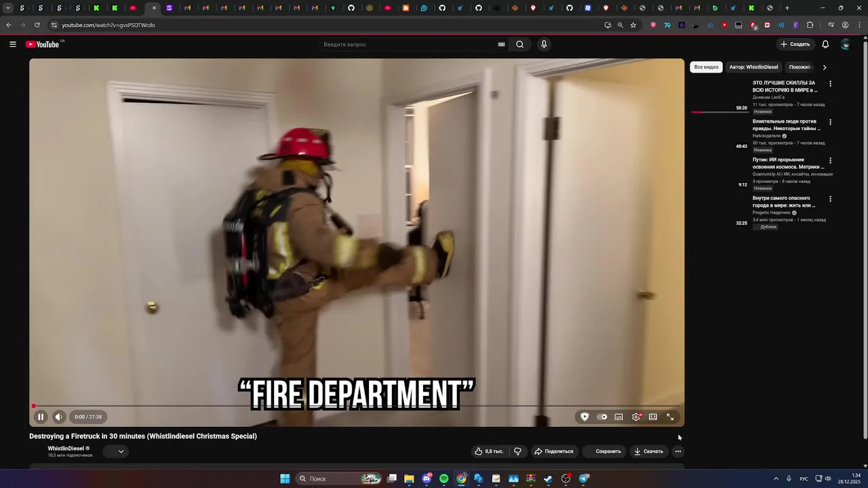868x488 pixels.
Task: Start voice search with the microphone
Action: point(543,44)
